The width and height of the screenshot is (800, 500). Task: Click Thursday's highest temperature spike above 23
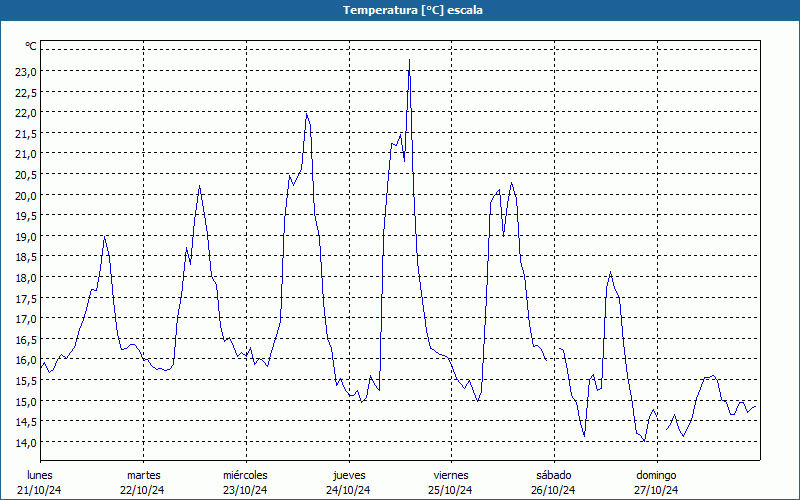point(409,60)
